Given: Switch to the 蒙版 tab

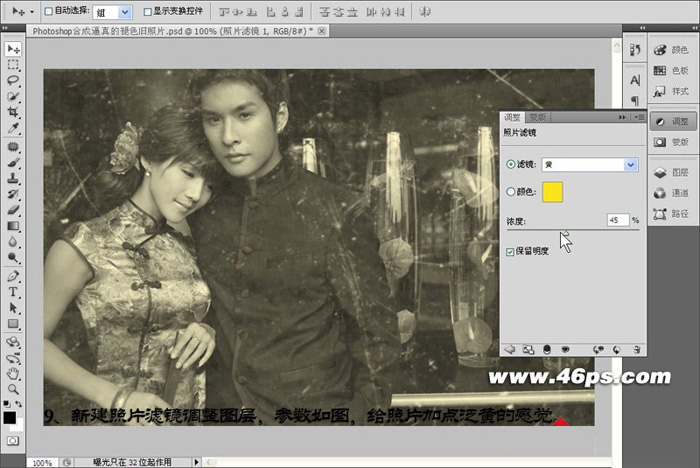Looking at the screenshot, I should pos(536,117).
